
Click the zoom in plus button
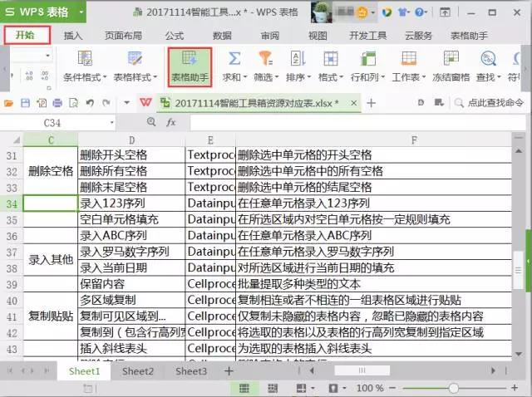[x=515, y=388]
